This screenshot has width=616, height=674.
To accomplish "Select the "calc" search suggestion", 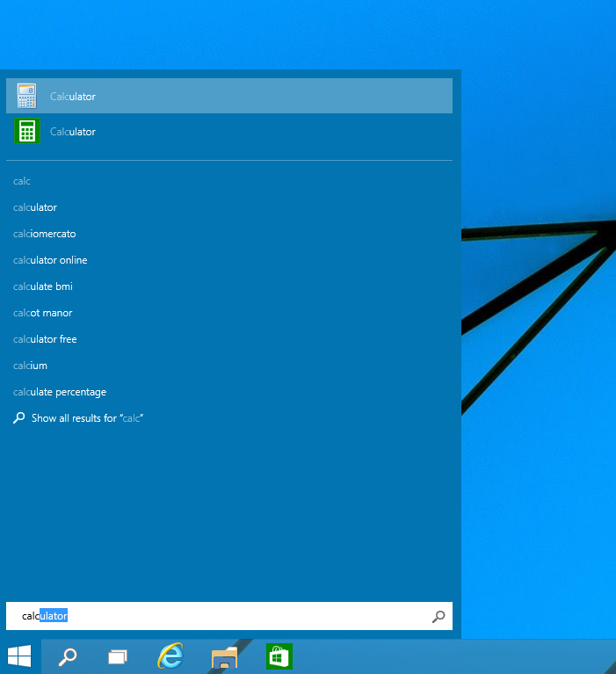I will [21, 181].
